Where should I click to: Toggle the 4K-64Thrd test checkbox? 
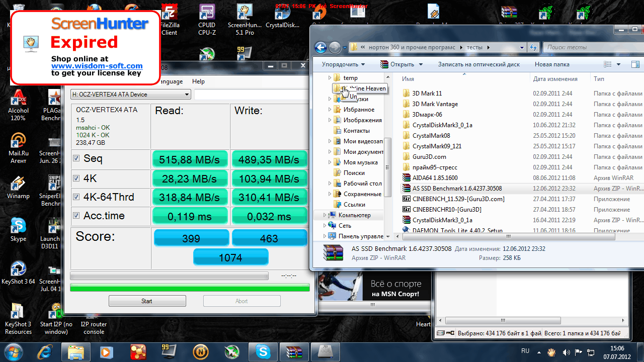click(x=76, y=197)
